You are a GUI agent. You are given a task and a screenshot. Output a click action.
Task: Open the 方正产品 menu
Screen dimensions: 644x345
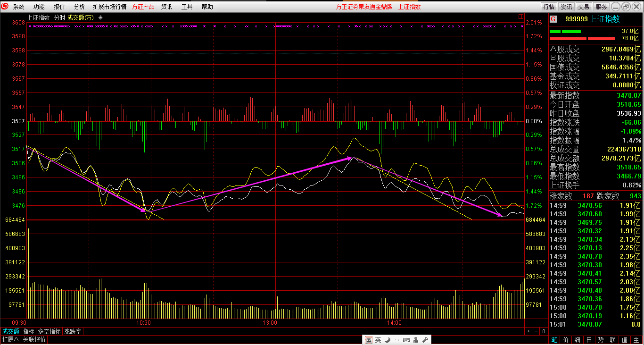coord(143,7)
